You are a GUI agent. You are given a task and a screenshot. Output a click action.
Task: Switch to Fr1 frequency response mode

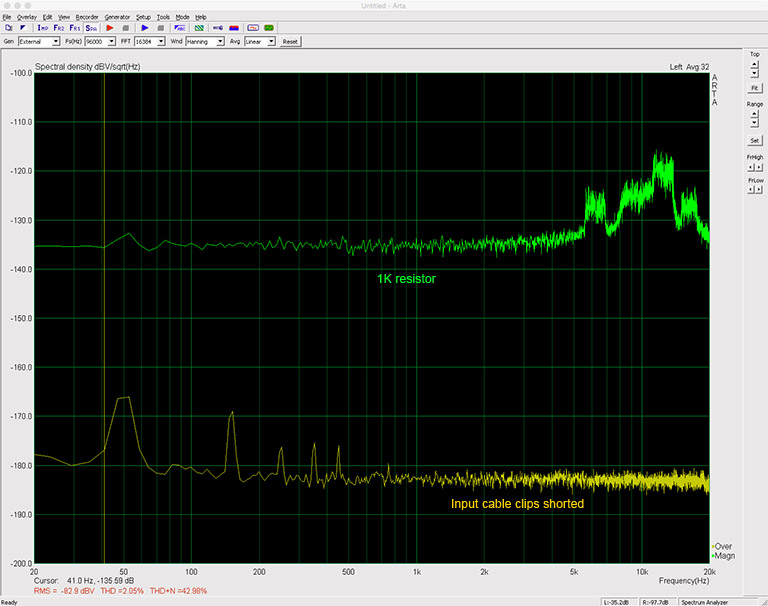pos(74,28)
